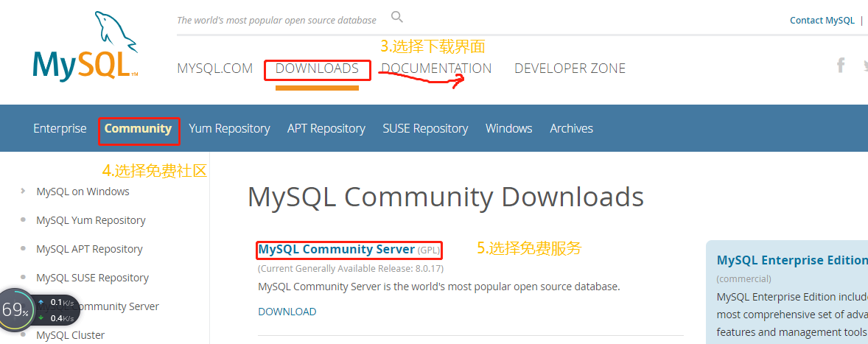This screenshot has height=344, width=868.
Task: Open the Contact MySQL link
Action: click(x=822, y=21)
